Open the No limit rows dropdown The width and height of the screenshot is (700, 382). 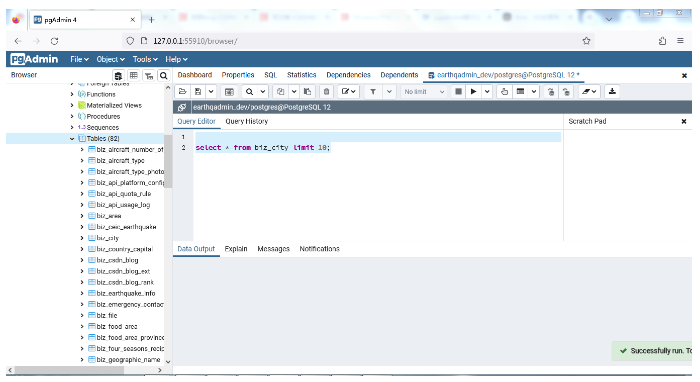pos(424,91)
